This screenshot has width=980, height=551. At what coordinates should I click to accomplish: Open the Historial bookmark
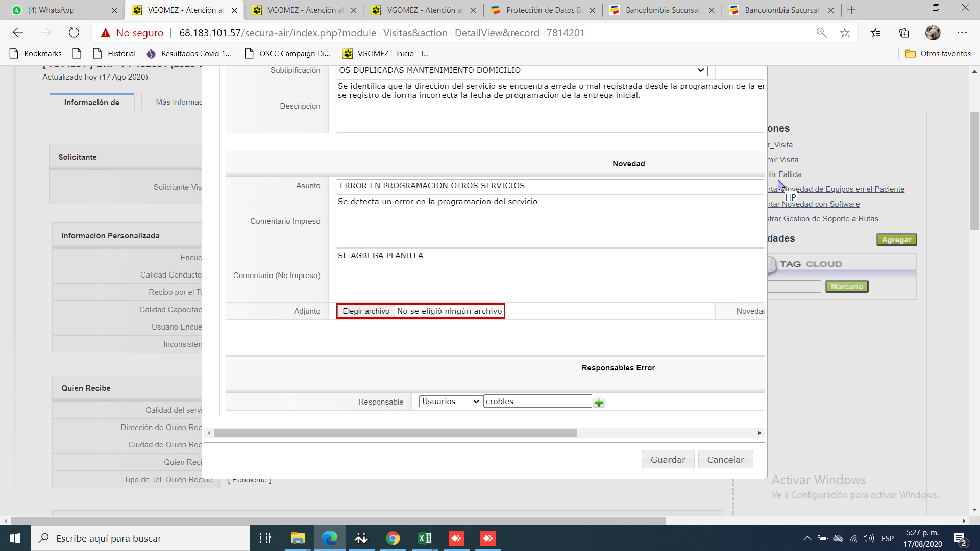[115, 54]
